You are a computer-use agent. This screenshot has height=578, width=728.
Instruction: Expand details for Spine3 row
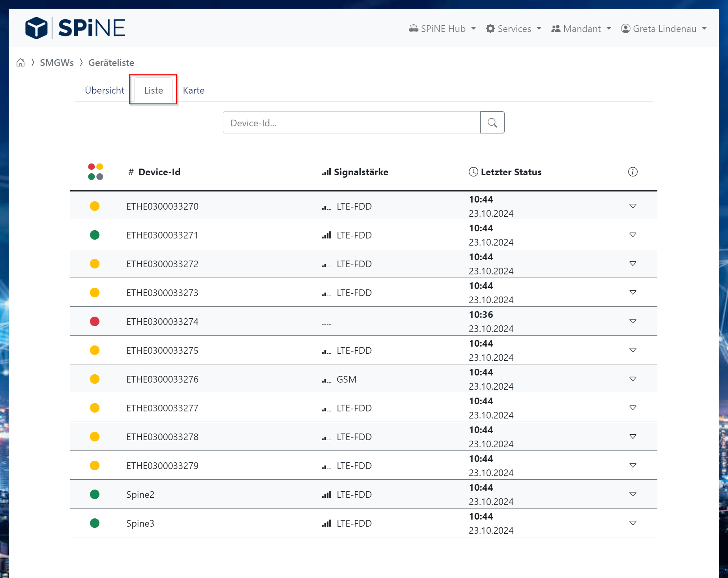coord(633,523)
